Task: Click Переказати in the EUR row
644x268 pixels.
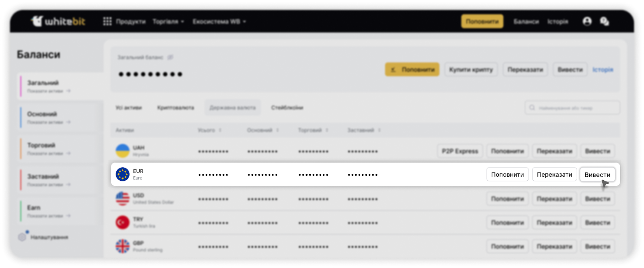Action: click(554, 175)
